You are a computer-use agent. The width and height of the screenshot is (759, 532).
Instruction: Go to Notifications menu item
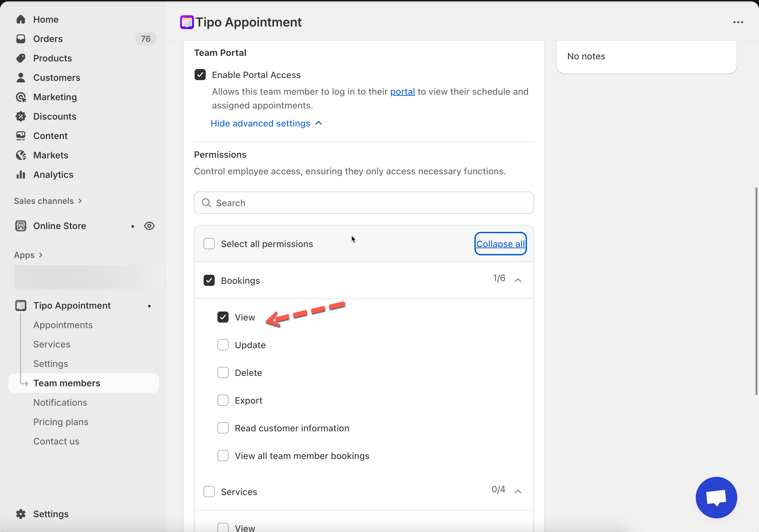(60, 402)
